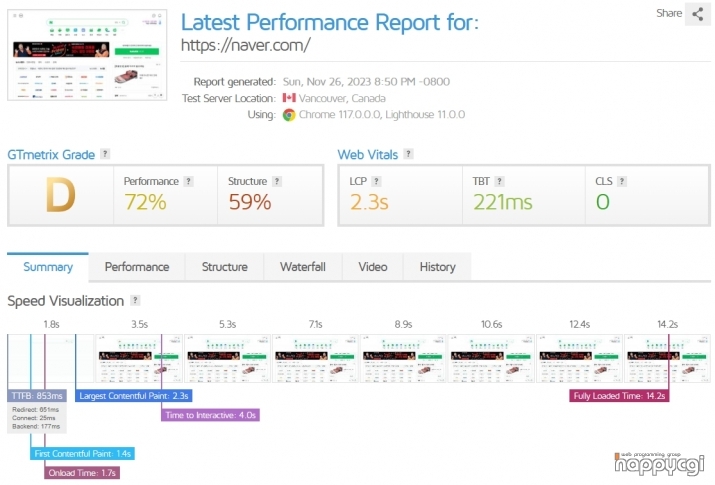Click the 5.3s filmstrip frame
This screenshot has height=485, width=715.
point(228,358)
